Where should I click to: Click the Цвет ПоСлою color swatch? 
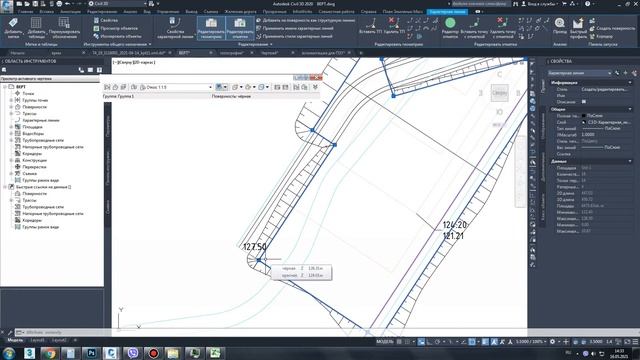[x=584, y=116]
